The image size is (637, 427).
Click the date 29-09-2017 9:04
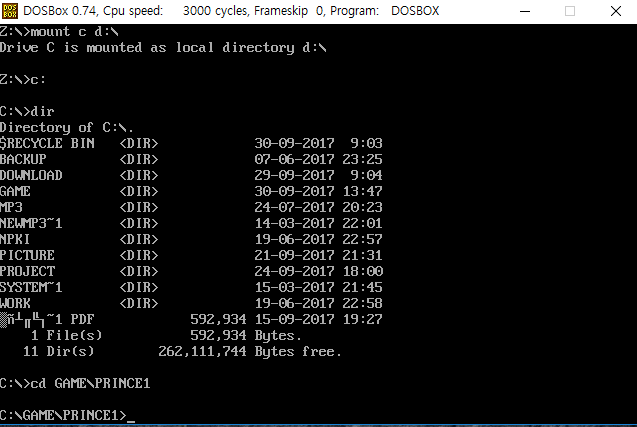318,176
